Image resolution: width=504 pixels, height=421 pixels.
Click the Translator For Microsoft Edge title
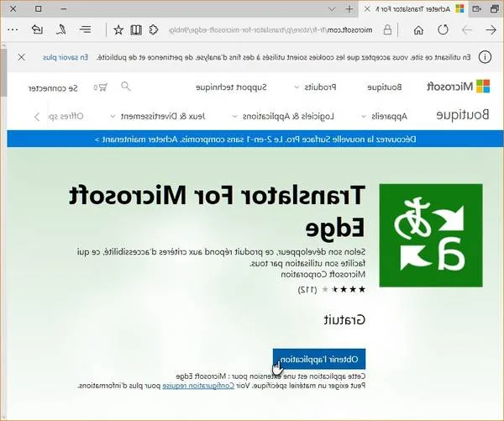tap(218, 211)
